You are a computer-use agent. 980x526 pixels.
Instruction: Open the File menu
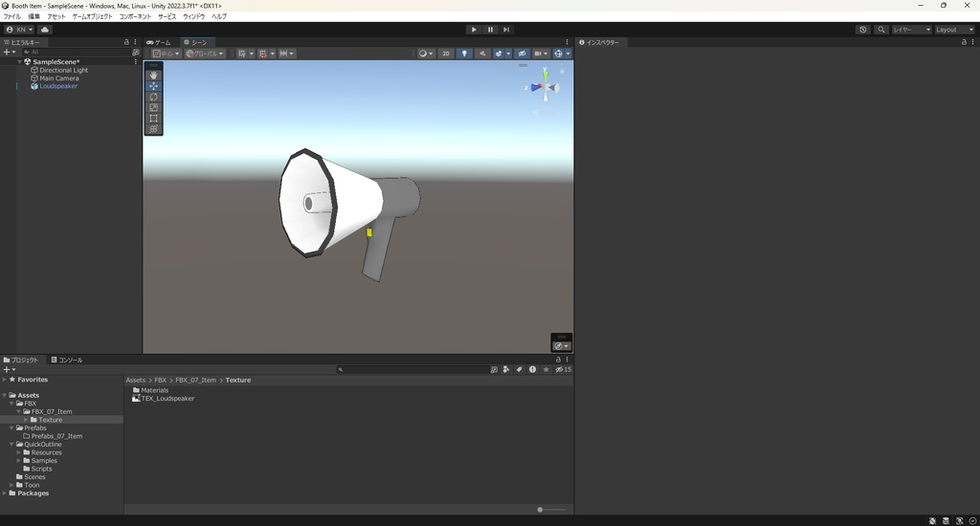(x=11, y=17)
